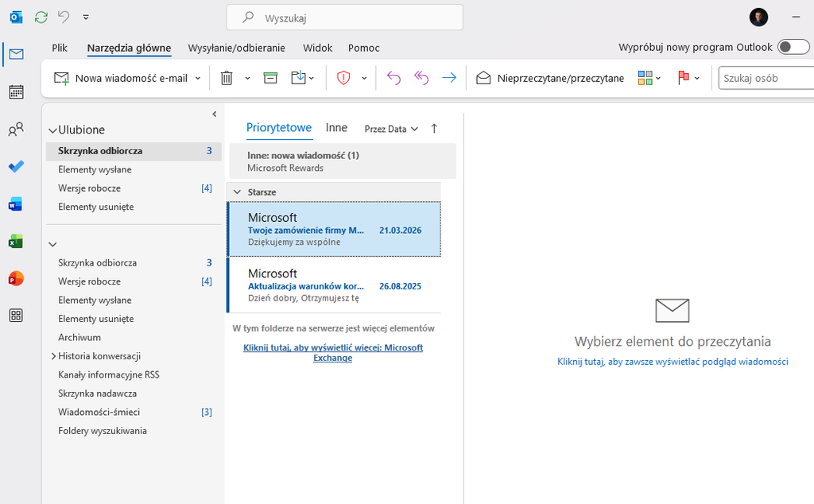
Task: Click the Wyszukaj search box
Action: point(345,17)
